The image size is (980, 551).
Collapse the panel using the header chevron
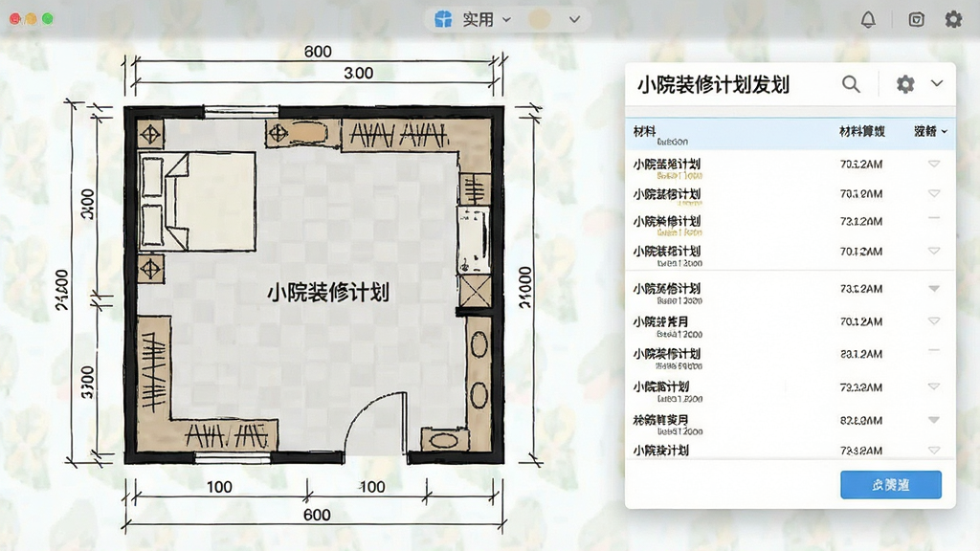[936, 83]
